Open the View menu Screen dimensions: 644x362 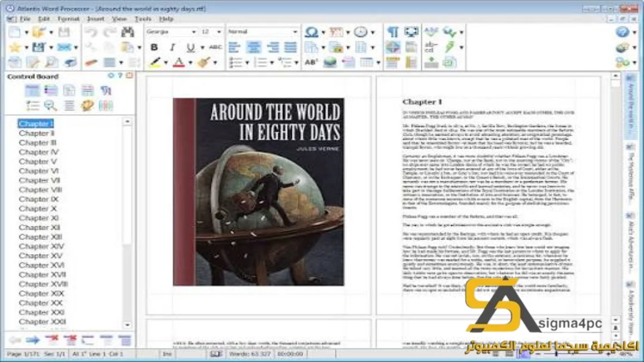pos(119,19)
